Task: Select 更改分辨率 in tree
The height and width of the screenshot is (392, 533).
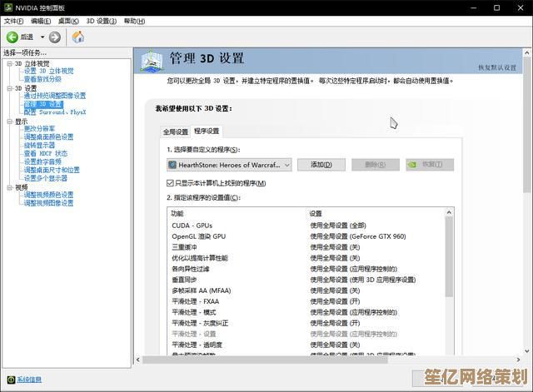Action: click(39, 129)
